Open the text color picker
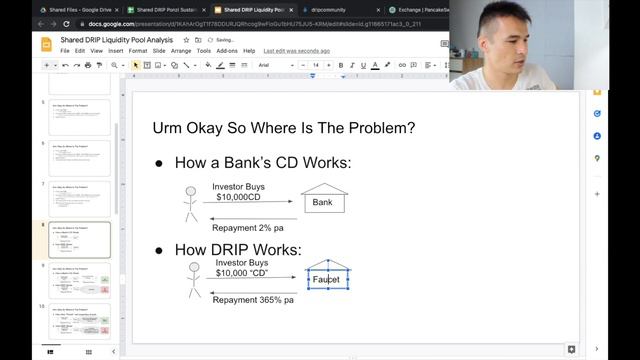The width and height of the screenshot is (640, 360). coord(375,65)
